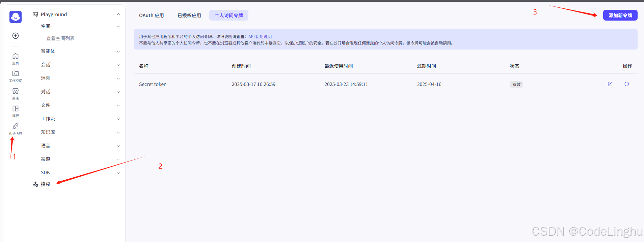Screen dimensions: 644x242
Task: Click the 授权 authorization icon
Action: pos(35,184)
